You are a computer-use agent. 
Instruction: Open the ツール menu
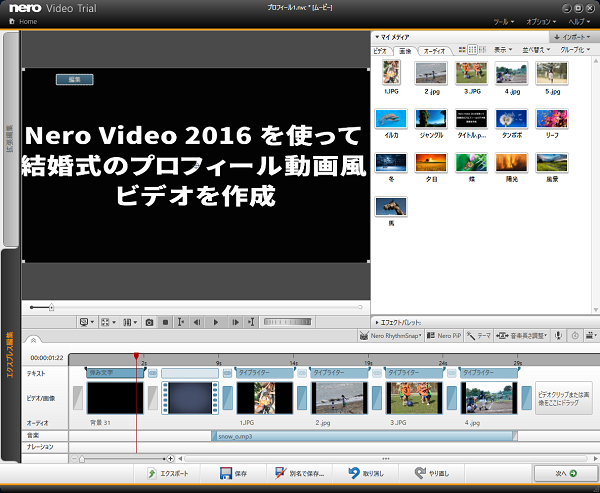(503, 22)
